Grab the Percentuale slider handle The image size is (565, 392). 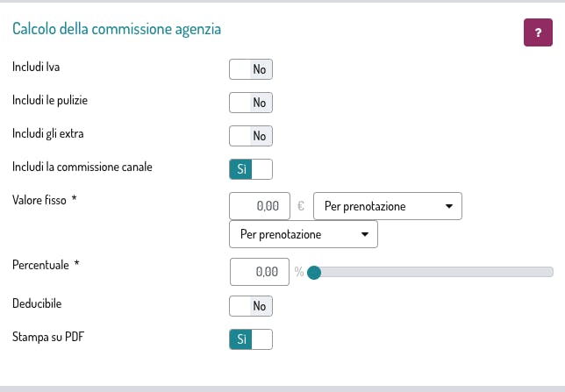[314, 272]
